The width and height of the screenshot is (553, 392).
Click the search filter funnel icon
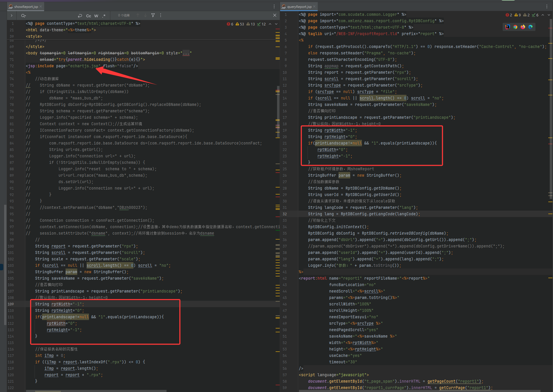[x=153, y=15]
